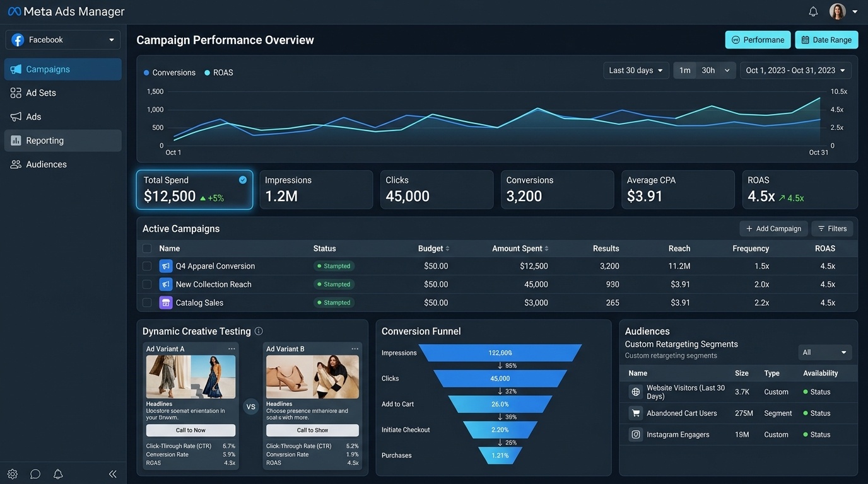Click the user profile avatar
The width and height of the screenshot is (868, 484).
(837, 11)
